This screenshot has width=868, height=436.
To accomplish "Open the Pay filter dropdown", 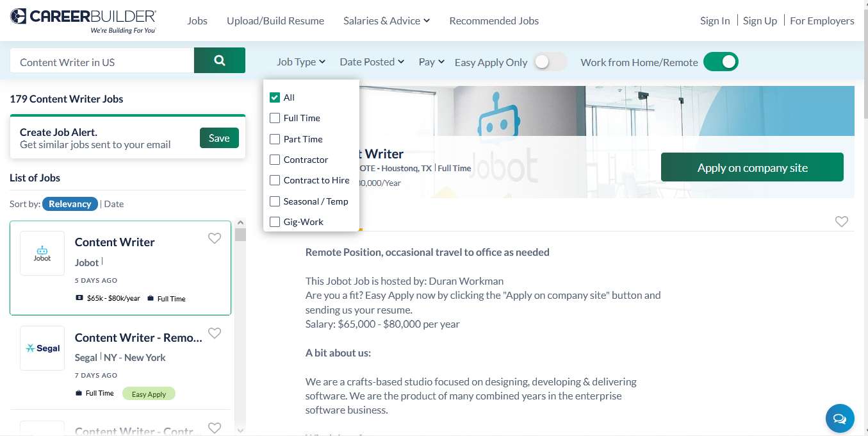I will click(x=430, y=62).
